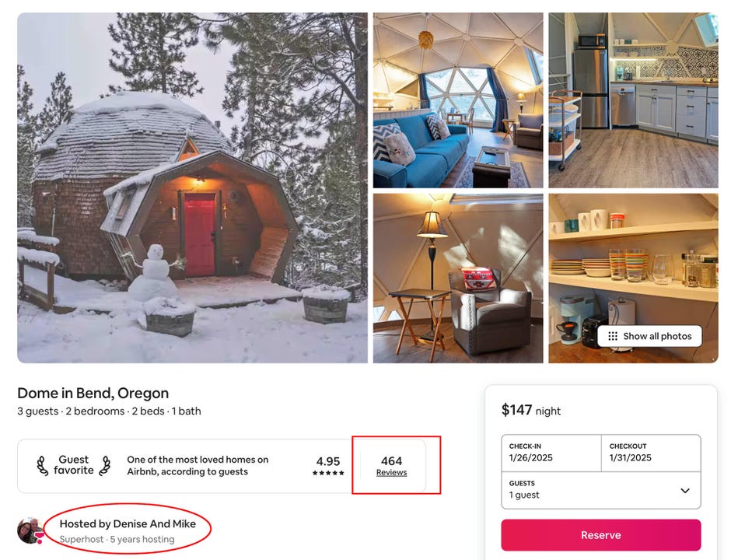731x560 pixels.
Task: Click the grid icon beside Show all photos
Action: pyautogui.click(x=613, y=336)
